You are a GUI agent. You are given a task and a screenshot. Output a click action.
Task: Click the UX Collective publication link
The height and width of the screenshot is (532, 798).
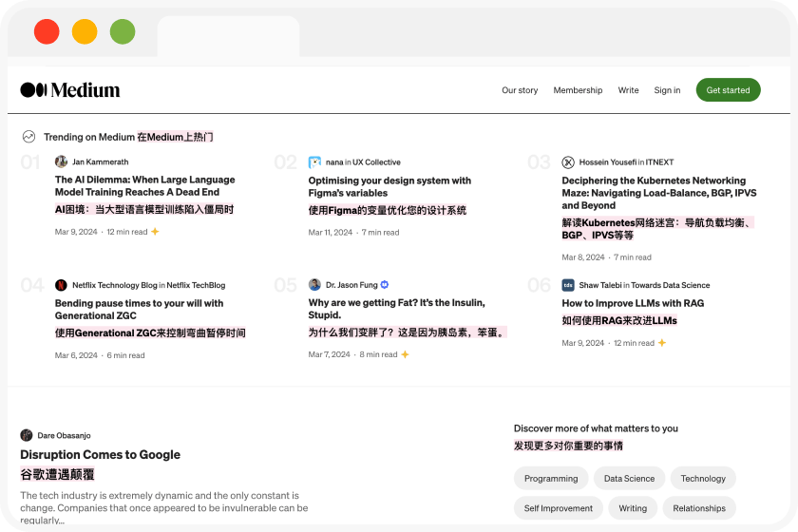coord(376,162)
